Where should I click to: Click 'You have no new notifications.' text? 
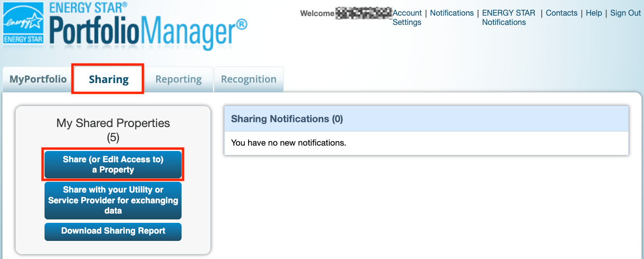click(288, 143)
